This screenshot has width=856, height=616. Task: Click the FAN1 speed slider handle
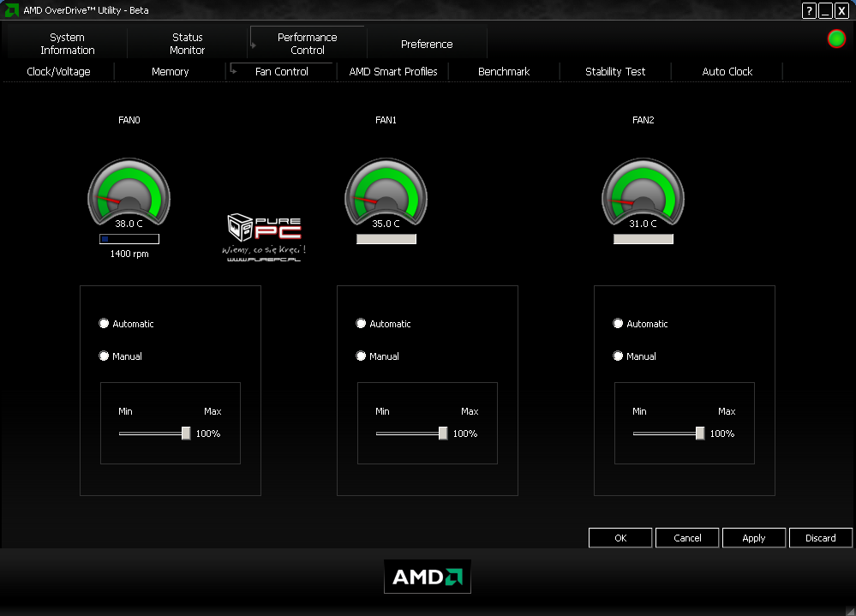pos(443,434)
